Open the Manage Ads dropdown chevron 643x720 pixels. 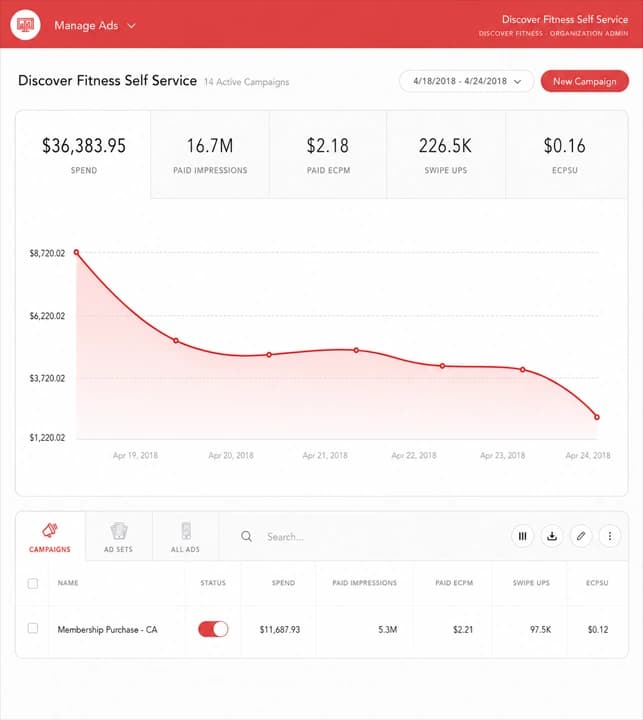131,26
